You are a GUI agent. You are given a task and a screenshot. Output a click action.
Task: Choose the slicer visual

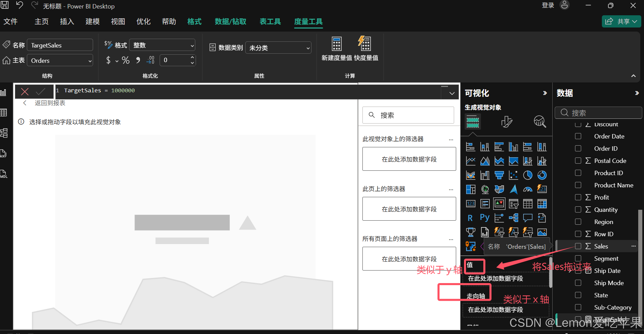click(x=513, y=204)
